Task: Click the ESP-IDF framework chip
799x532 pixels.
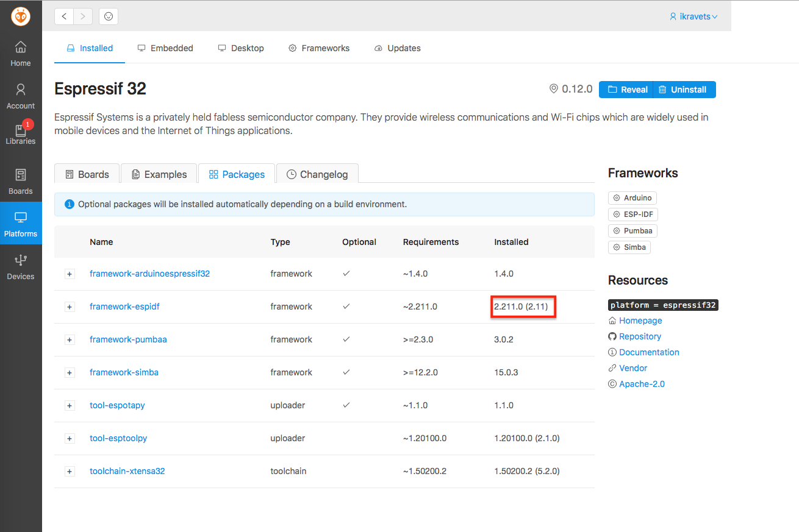Action: point(632,214)
